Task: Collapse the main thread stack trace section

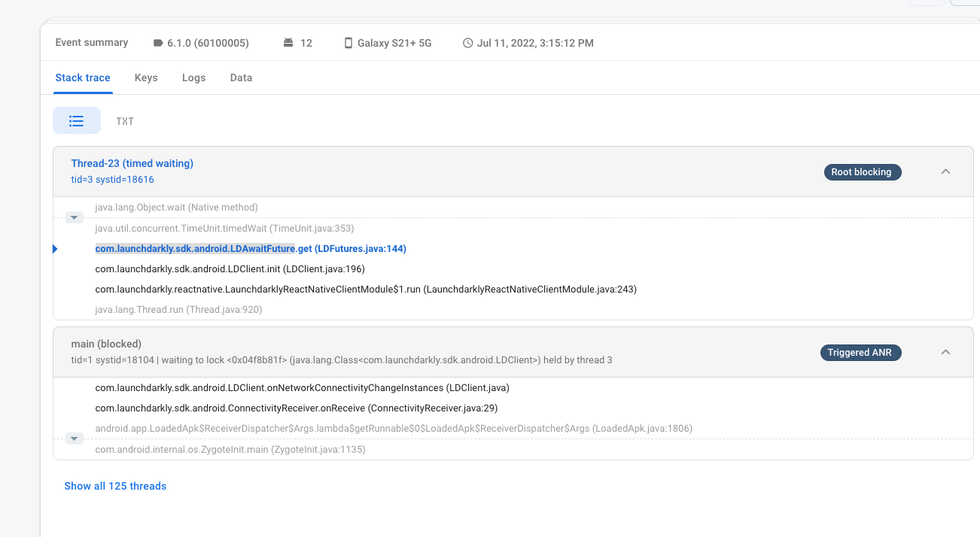Action: [x=945, y=351]
